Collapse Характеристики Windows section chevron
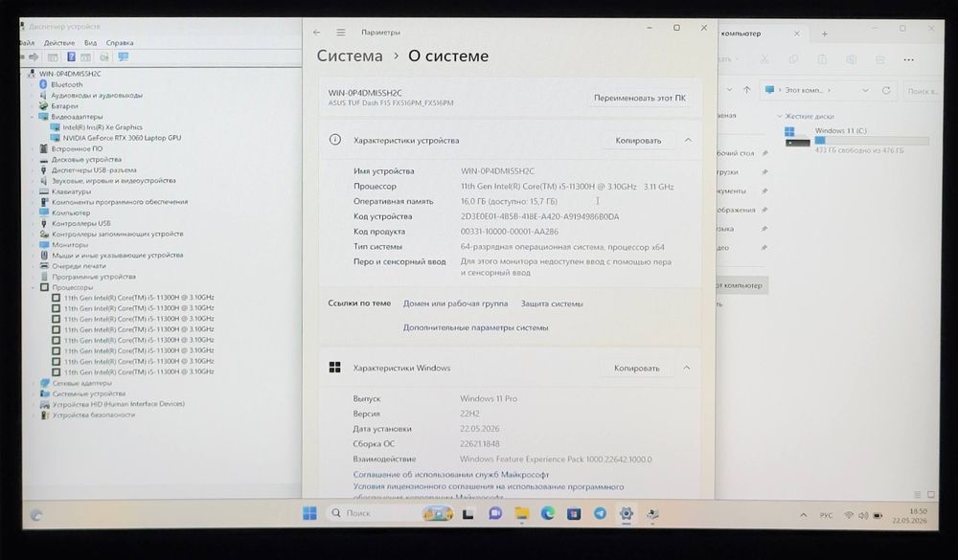 [x=687, y=368]
